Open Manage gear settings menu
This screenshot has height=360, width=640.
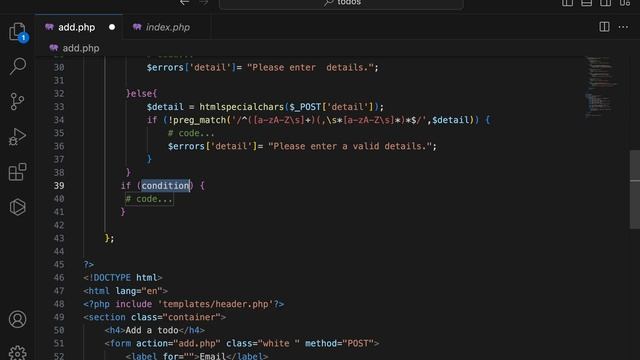pos(18,353)
